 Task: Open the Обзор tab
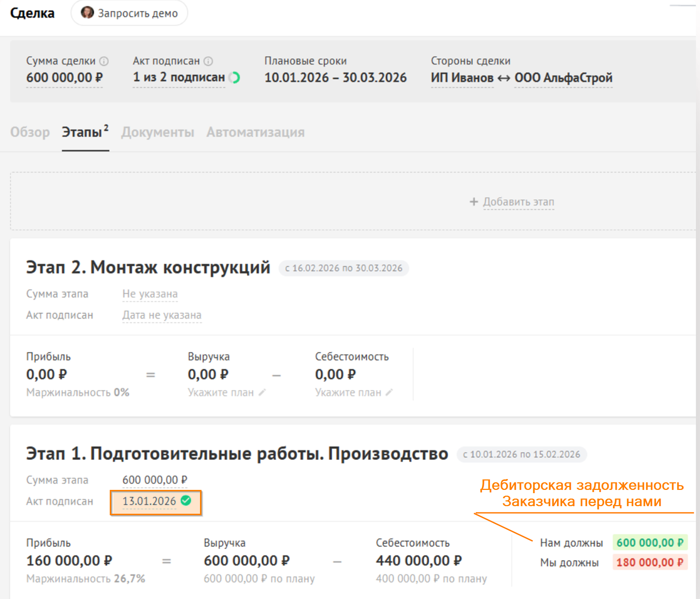[x=30, y=132]
